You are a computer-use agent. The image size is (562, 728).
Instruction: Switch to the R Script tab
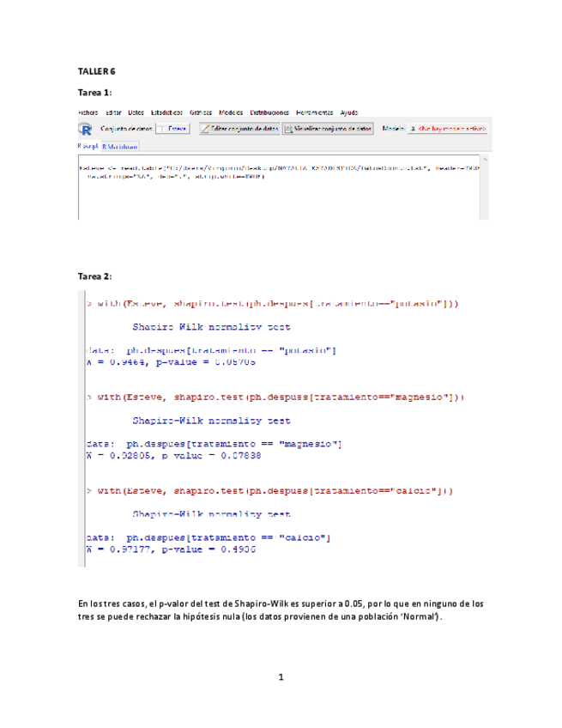pos(88,146)
